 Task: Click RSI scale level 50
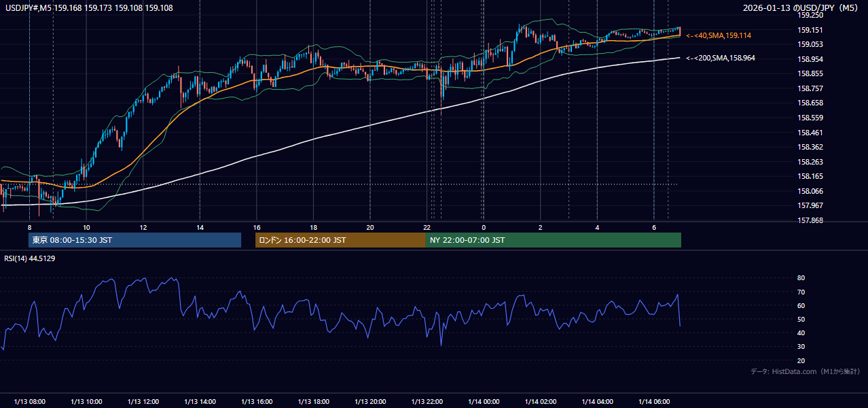point(801,319)
